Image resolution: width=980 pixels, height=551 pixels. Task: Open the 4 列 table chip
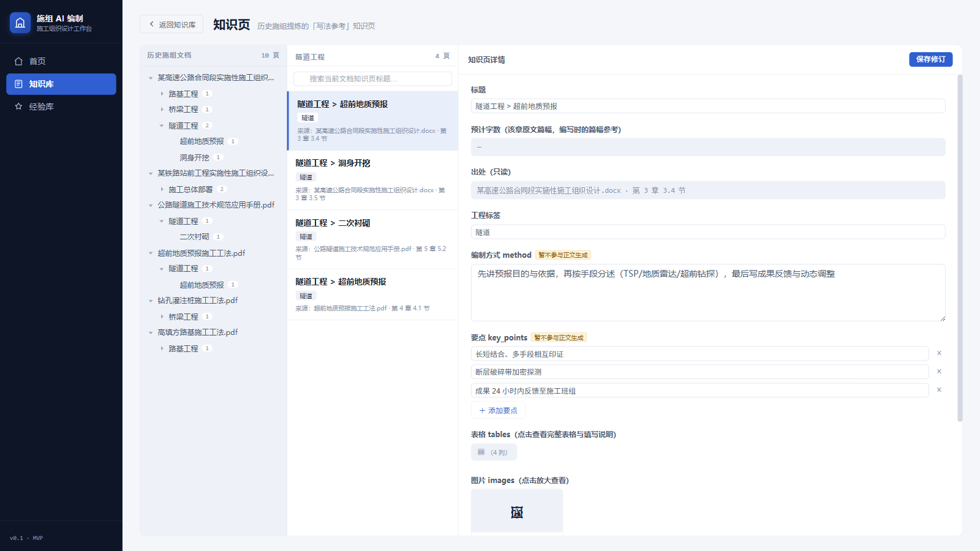494,452
